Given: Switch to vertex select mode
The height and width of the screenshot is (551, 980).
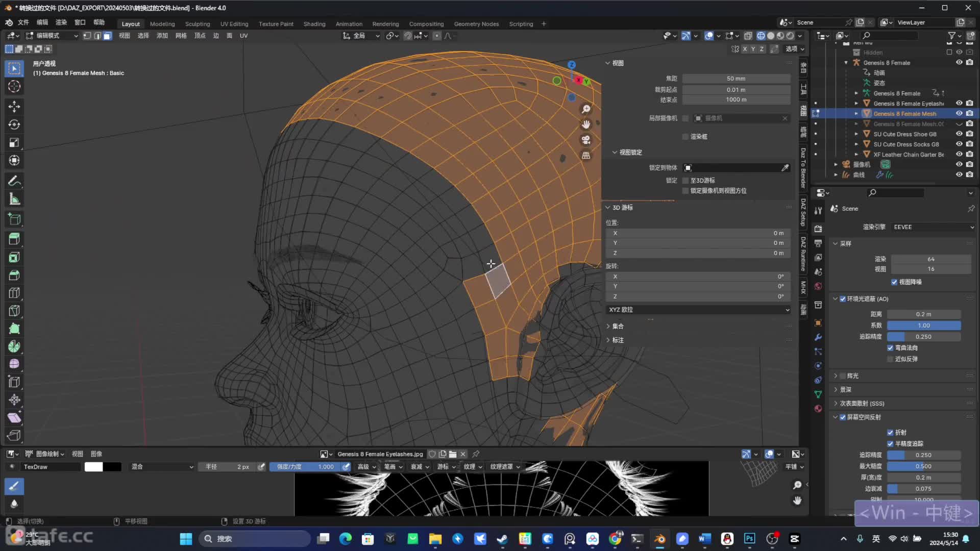Looking at the screenshot, I should coord(87,36).
